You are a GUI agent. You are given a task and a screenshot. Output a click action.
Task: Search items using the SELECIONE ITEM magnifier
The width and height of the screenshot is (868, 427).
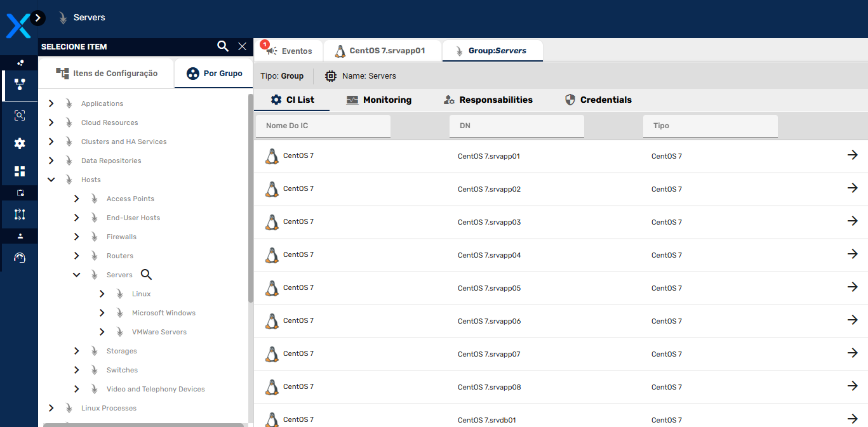click(223, 46)
